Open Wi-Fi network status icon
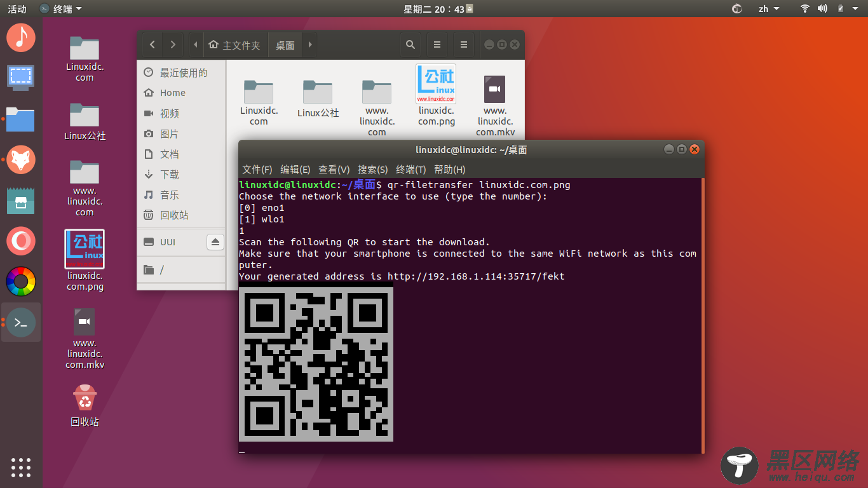 805,9
